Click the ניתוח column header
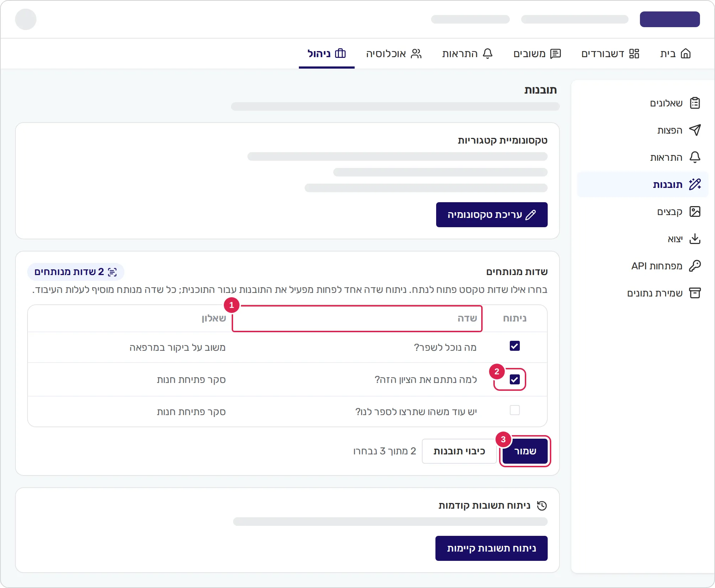This screenshot has width=715, height=588. coord(515,318)
